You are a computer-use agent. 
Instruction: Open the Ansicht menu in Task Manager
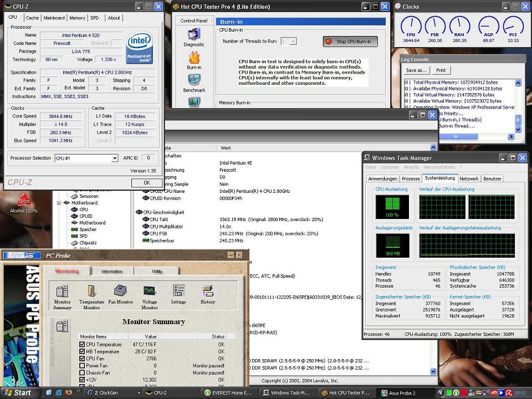coord(411,167)
